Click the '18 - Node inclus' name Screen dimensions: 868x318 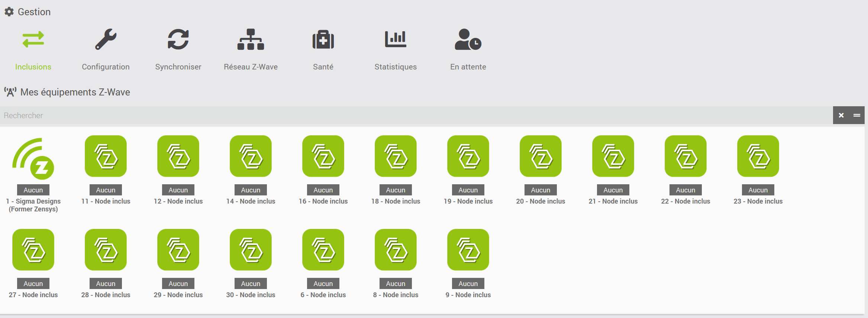[396, 201]
